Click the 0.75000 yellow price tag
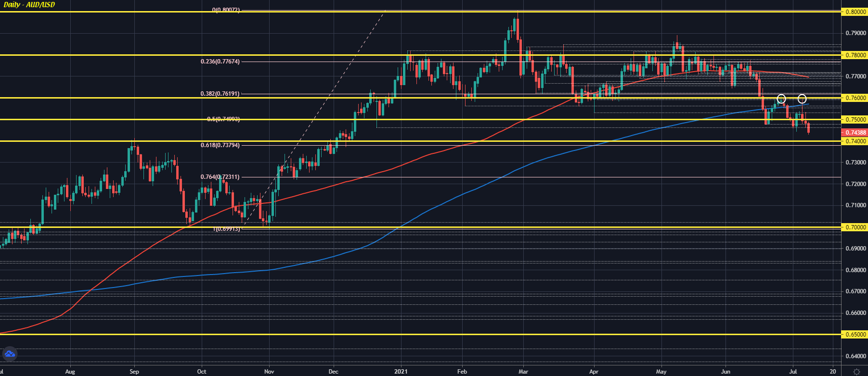The width and height of the screenshot is (868, 376). pyautogui.click(x=855, y=119)
